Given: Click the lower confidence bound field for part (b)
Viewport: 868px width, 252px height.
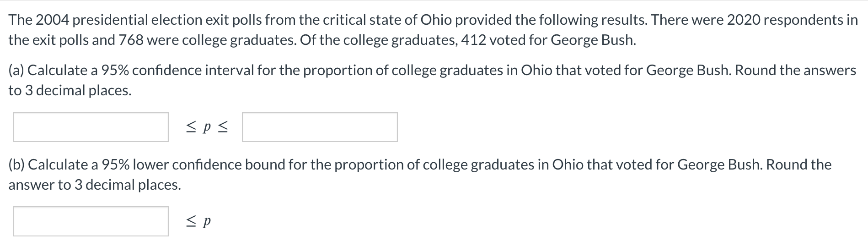Looking at the screenshot, I should coord(91,221).
